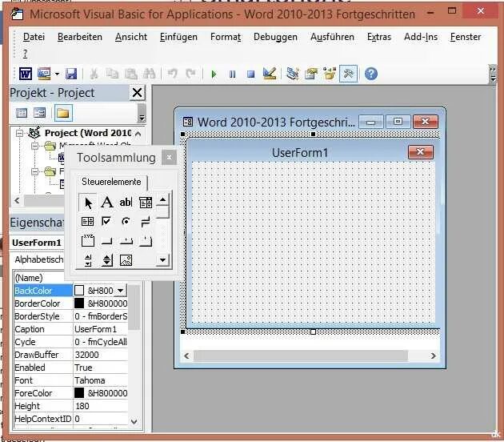This screenshot has width=504, height=442.
Task: Stop execution with Reset square icon
Action: [x=250, y=74]
